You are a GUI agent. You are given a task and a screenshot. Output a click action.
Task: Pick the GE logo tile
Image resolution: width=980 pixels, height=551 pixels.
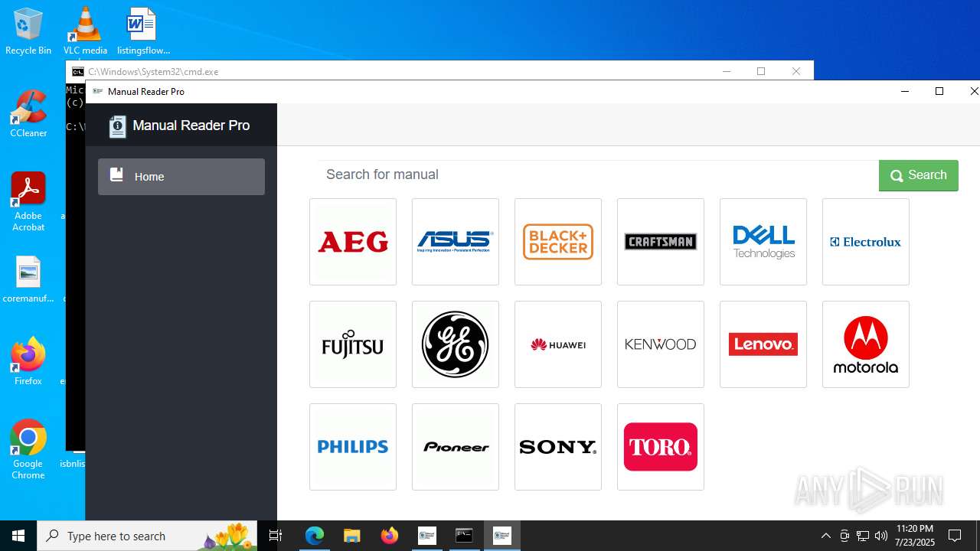[456, 344]
